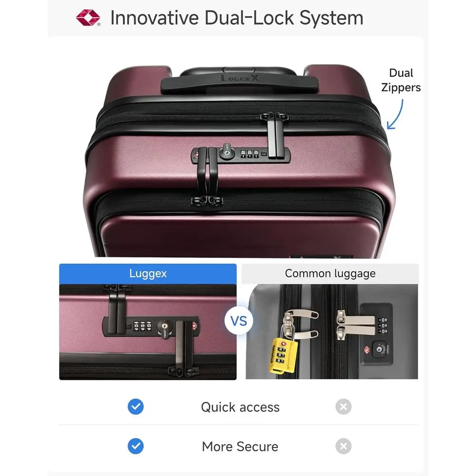
Task: Click the Innovative Dual-Lock System heading
Action: coord(237,18)
